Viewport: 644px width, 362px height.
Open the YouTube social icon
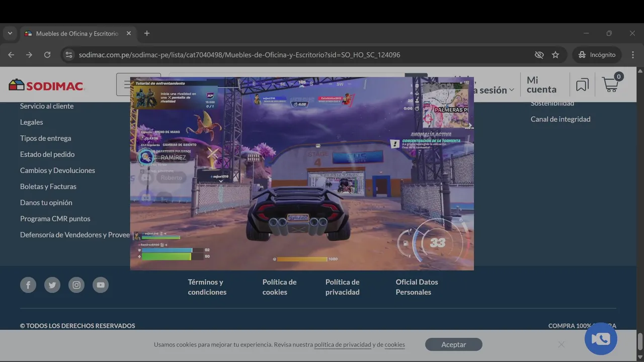click(x=101, y=285)
